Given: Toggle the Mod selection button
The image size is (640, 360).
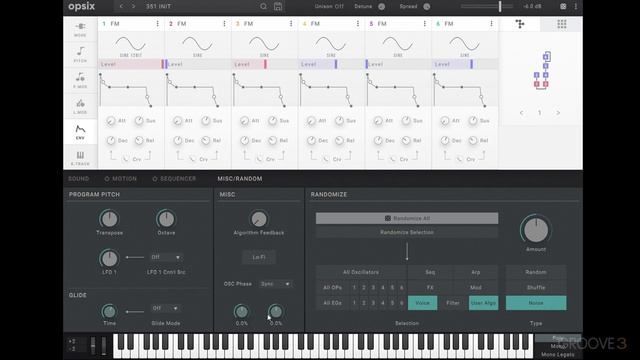Looking at the screenshot, I should [476, 287].
